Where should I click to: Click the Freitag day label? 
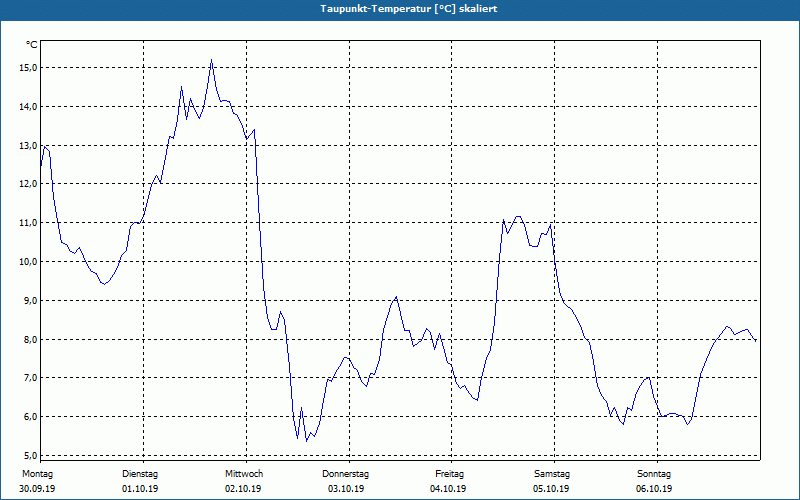[x=449, y=474]
